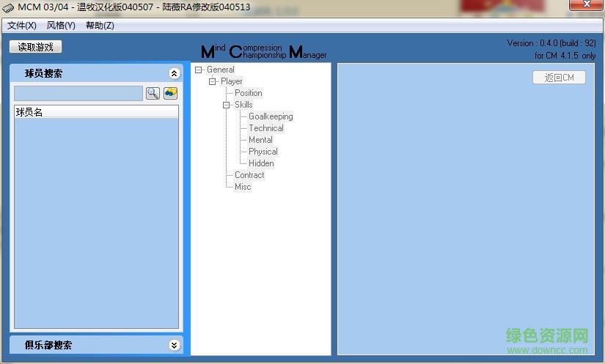Click the advanced search icon beside magnifier
The width and height of the screenshot is (605, 364).
(x=171, y=93)
